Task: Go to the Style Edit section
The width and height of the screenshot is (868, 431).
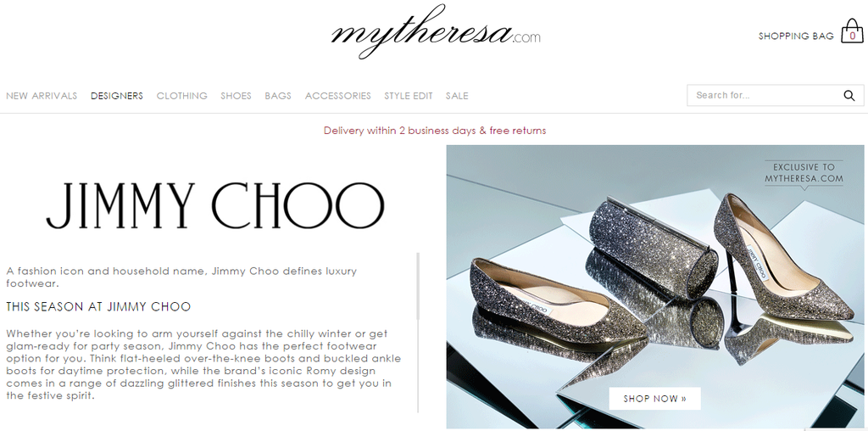Action: coord(409,96)
